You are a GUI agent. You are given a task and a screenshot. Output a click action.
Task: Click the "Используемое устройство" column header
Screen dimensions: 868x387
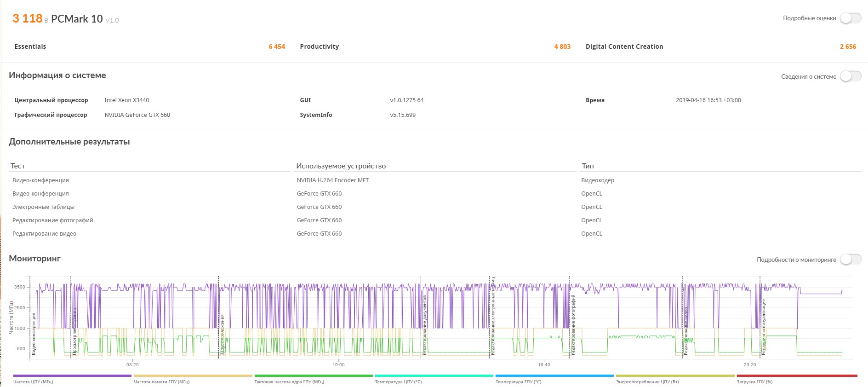point(341,166)
